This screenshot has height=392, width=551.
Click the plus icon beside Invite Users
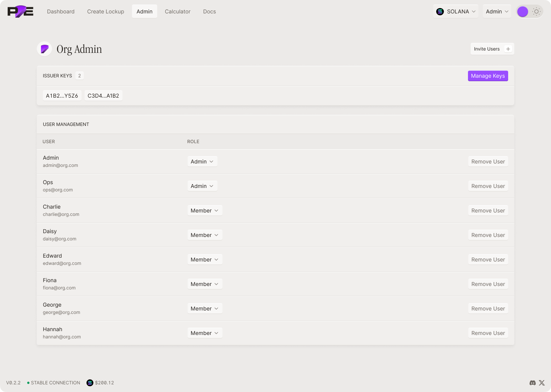508,49
